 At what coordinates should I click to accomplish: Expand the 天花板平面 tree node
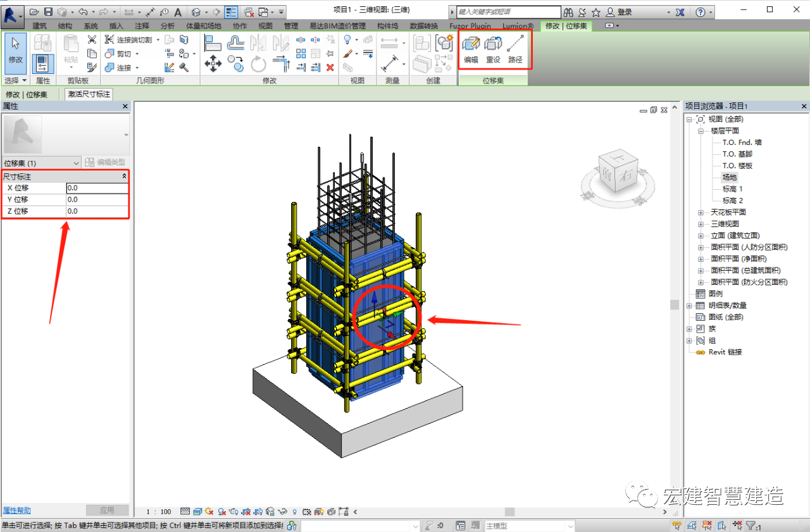701,213
